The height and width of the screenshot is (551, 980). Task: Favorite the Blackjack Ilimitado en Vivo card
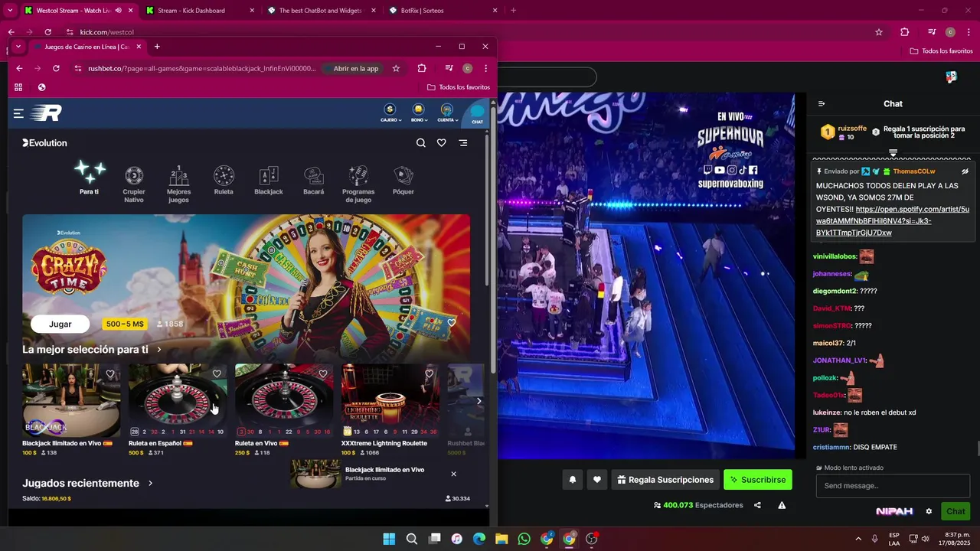click(110, 374)
